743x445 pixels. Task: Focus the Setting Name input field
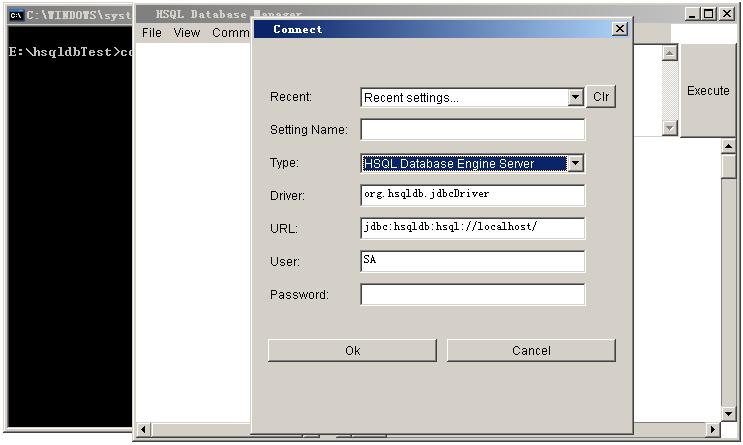(472, 129)
